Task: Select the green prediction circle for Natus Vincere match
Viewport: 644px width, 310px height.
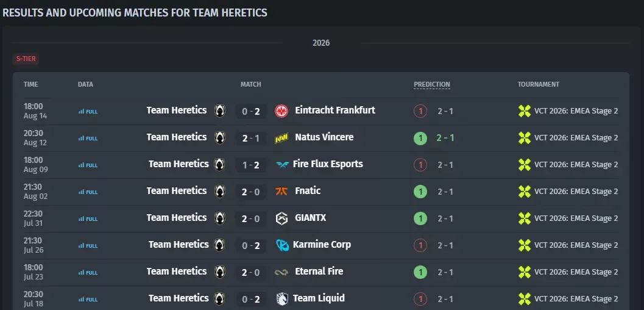Action: pyautogui.click(x=420, y=138)
